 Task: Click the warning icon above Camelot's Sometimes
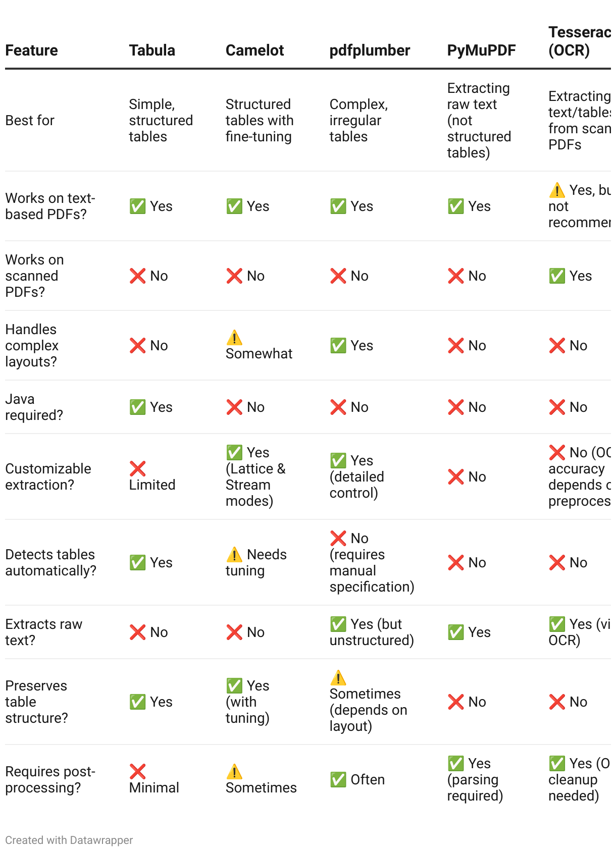pos(234,771)
